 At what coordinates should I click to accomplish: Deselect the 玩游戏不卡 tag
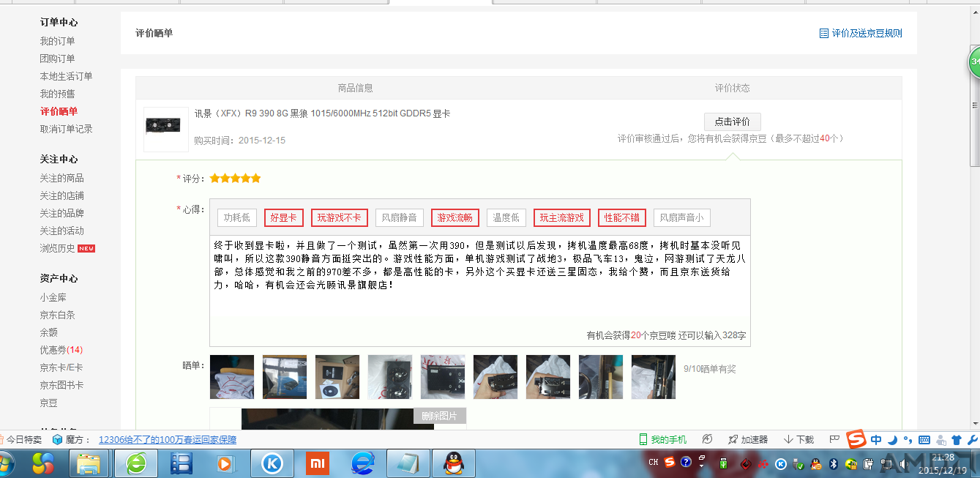coord(340,217)
